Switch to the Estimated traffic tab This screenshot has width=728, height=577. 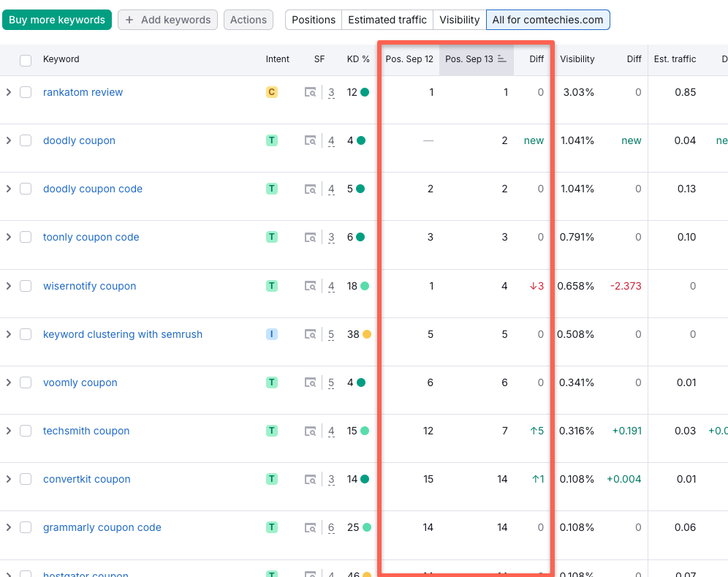(x=387, y=20)
